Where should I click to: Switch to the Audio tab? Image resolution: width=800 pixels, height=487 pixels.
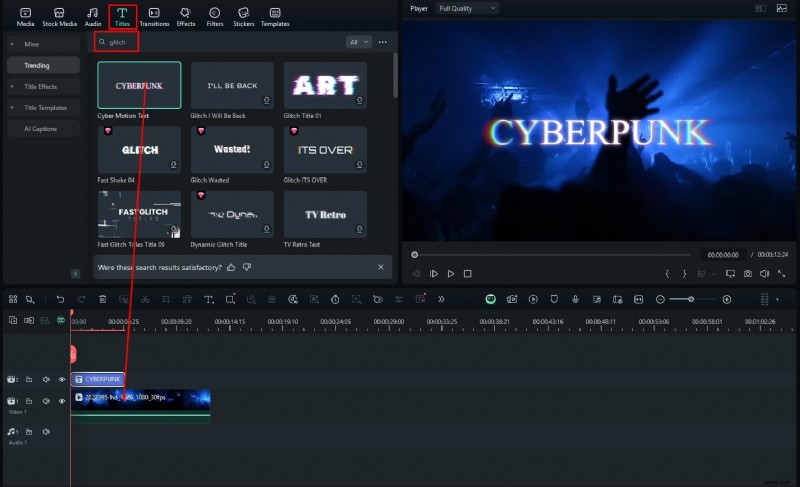[x=92, y=16]
